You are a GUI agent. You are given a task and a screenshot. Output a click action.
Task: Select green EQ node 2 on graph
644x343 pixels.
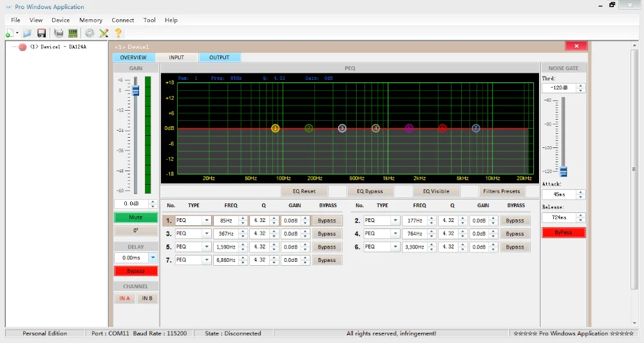tap(309, 129)
